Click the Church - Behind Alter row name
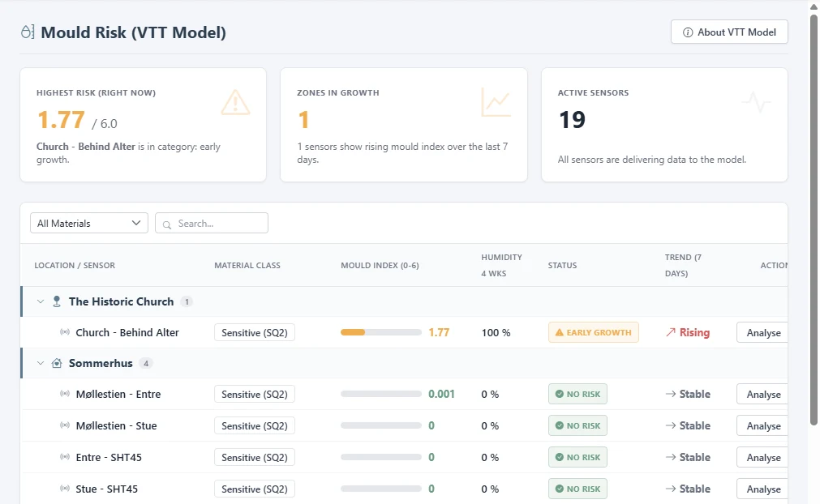The height and width of the screenshot is (504, 820). pos(127,332)
